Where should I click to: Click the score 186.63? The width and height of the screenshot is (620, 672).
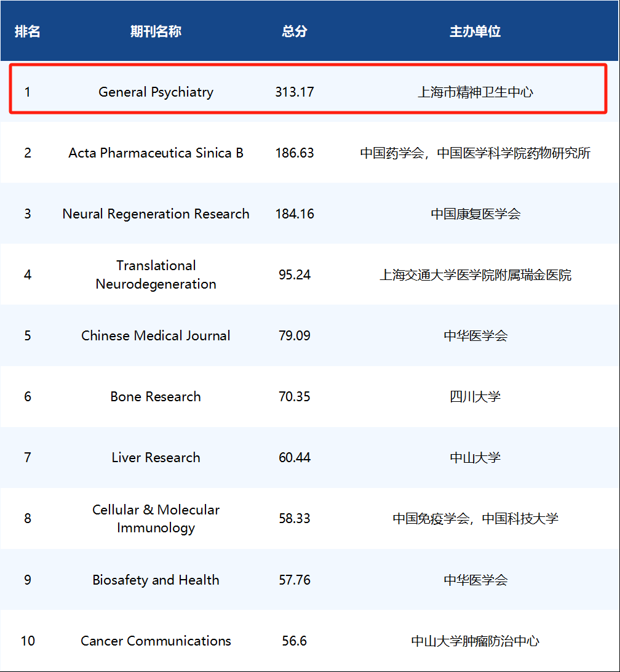point(295,153)
